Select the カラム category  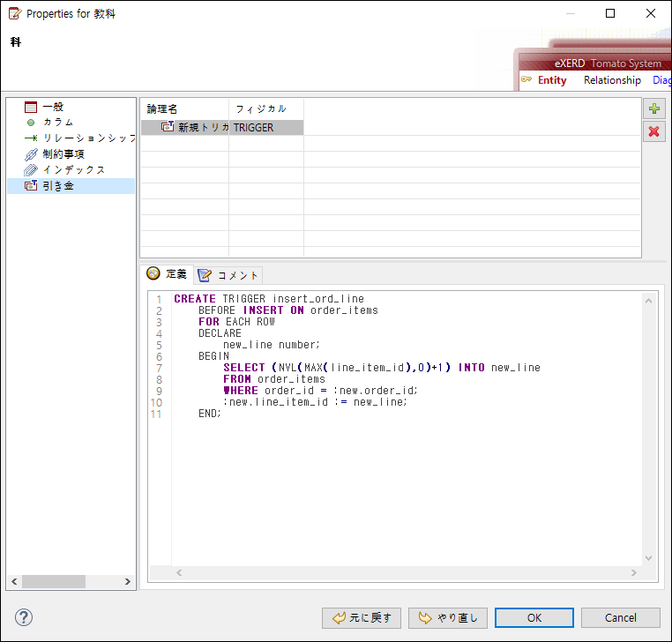[58, 123]
